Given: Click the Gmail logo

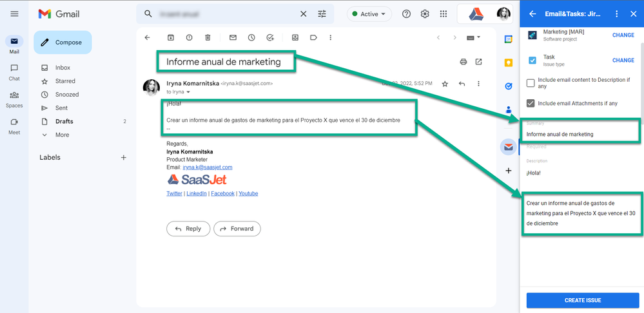Looking at the screenshot, I should [59, 14].
